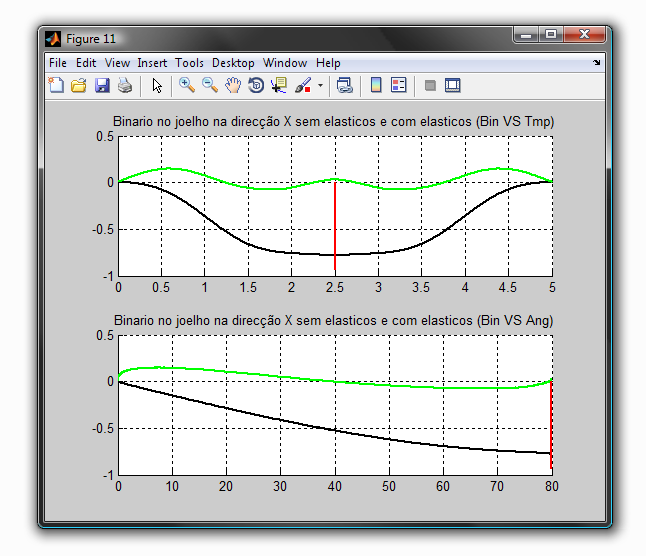Toggle the Data Cursor tool

279,86
